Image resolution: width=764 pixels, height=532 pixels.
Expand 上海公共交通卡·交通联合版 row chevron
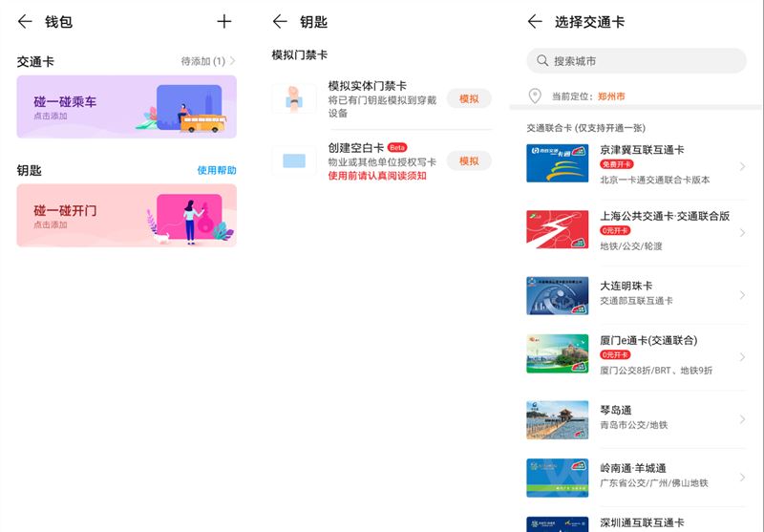click(x=742, y=233)
